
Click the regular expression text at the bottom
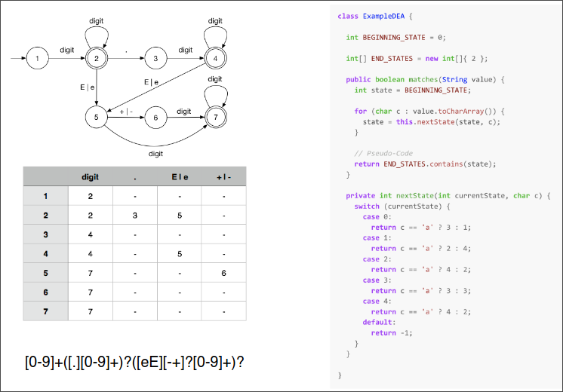(134, 362)
